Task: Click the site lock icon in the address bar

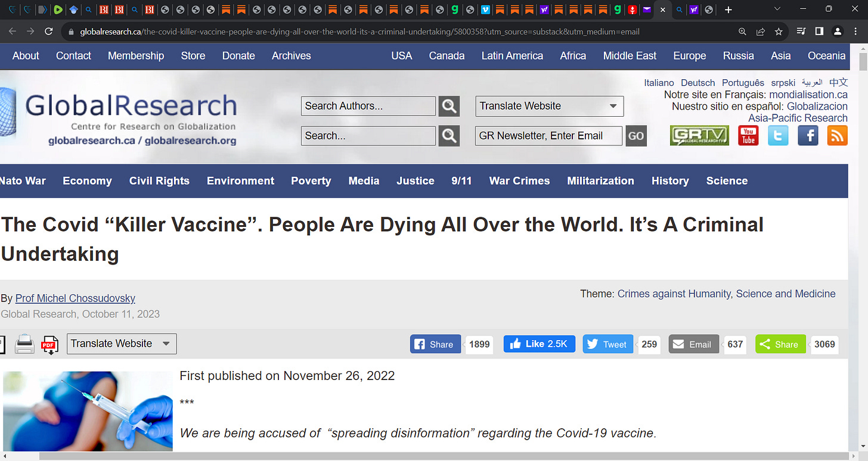Action: [x=71, y=32]
